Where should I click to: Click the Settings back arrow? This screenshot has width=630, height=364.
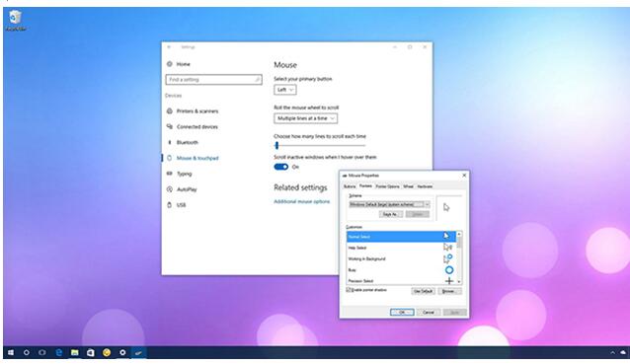pyautogui.click(x=169, y=47)
